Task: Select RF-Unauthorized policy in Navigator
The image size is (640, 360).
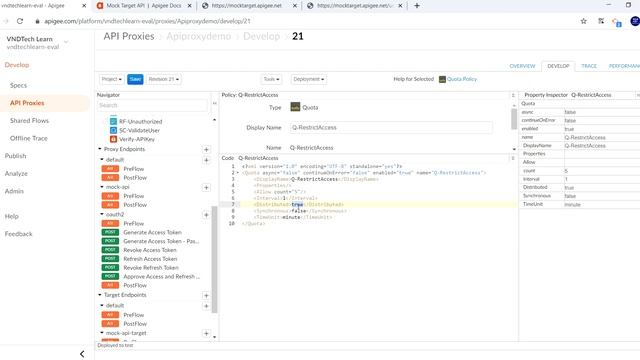Action: click(140, 122)
